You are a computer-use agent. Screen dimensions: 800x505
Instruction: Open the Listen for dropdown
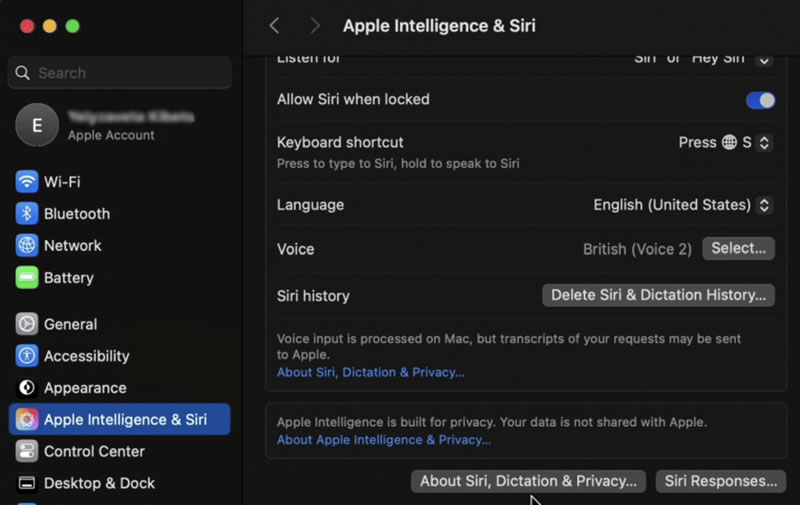[x=764, y=59]
